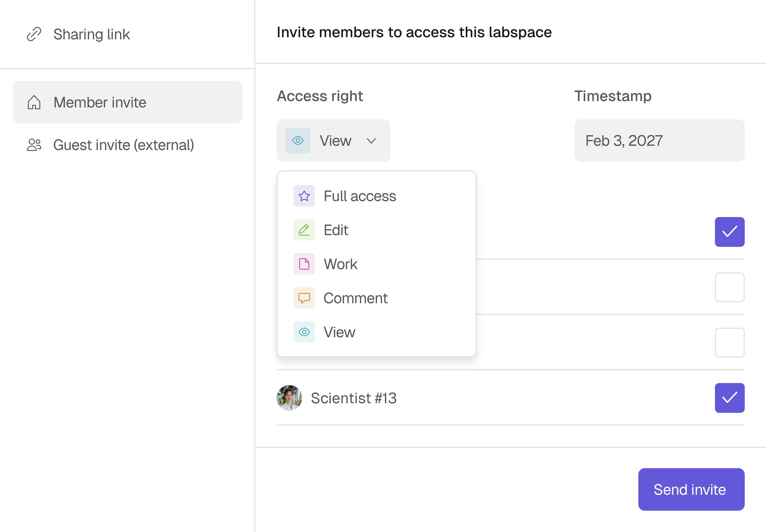Click the eye icon for View in the list
The image size is (766, 532).
tap(304, 332)
